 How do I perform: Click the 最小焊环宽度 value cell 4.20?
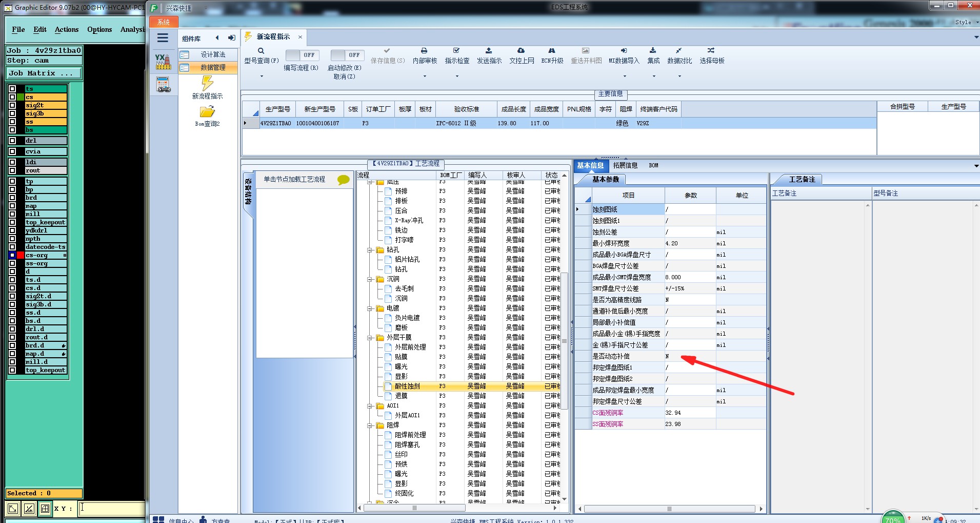pyautogui.click(x=690, y=243)
